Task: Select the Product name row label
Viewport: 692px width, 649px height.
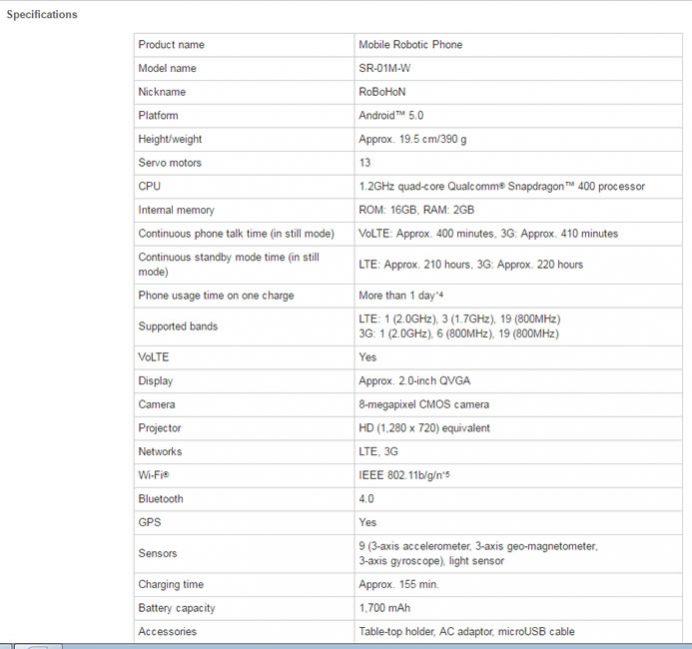Action: pos(171,45)
